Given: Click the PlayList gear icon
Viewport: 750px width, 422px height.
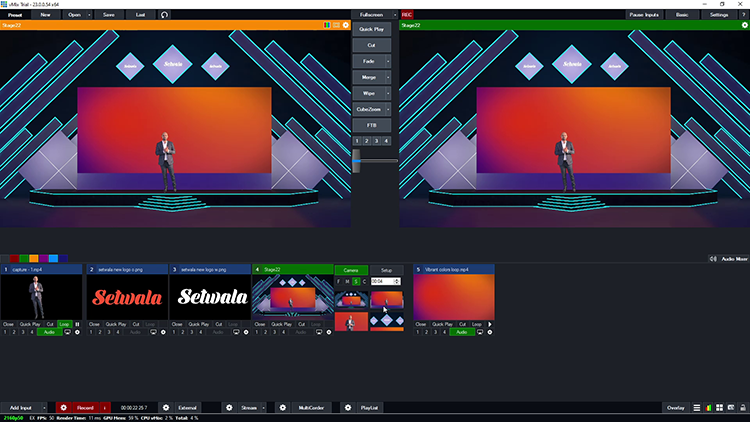Looking at the screenshot, I should 347,408.
